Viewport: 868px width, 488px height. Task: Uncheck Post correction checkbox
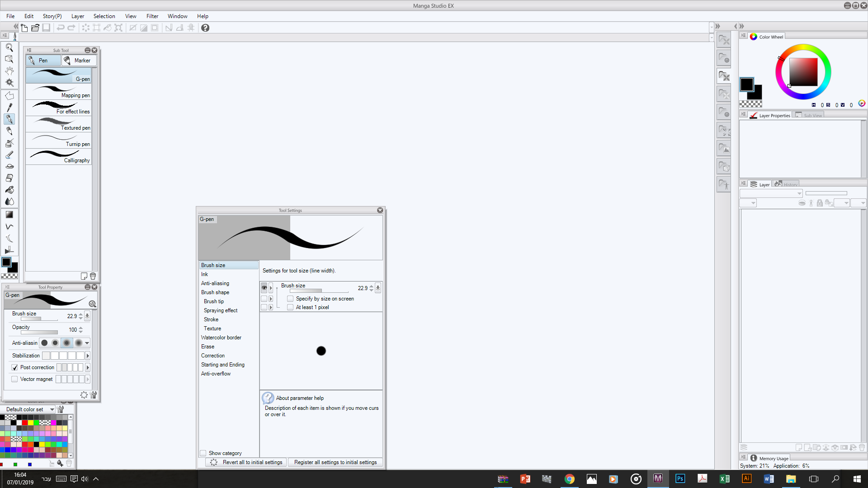pos(15,367)
